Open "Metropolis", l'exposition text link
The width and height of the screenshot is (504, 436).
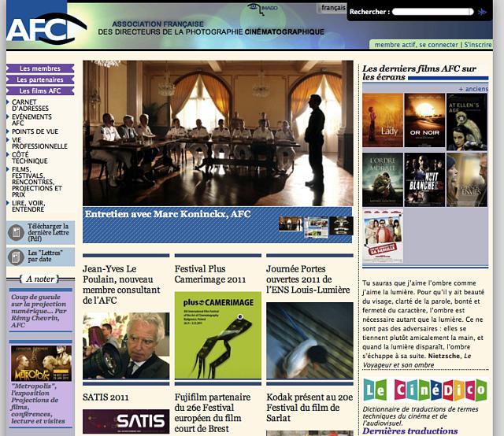pyautogui.click(x=38, y=403)
